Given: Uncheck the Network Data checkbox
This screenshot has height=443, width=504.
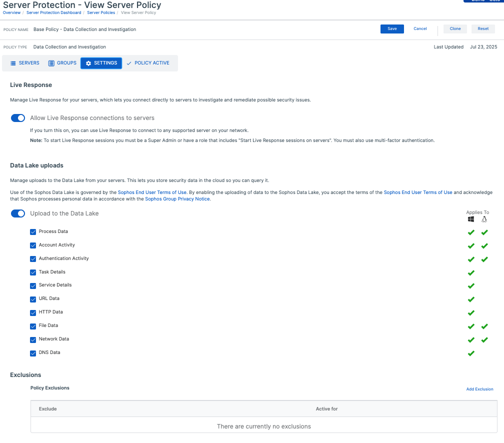Looking at the screenshot, I should click(x=33, y=339).
